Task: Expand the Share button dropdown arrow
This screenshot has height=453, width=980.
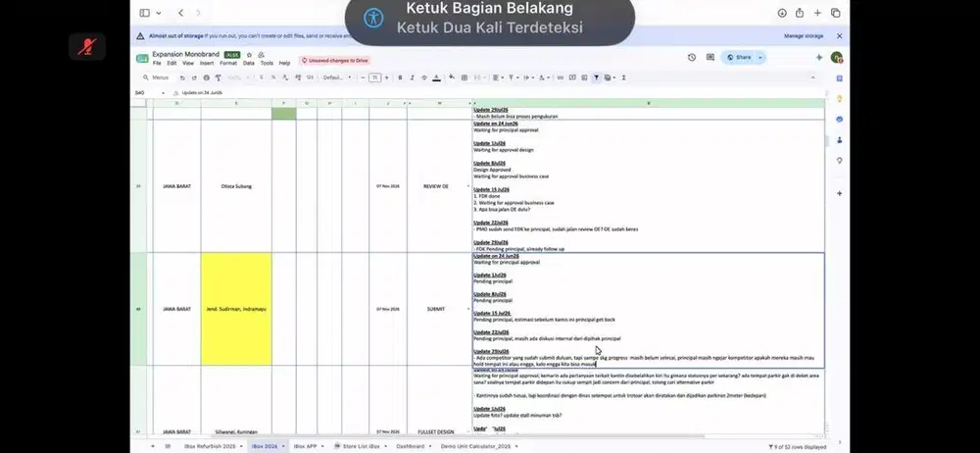Action: click(760, 57)
